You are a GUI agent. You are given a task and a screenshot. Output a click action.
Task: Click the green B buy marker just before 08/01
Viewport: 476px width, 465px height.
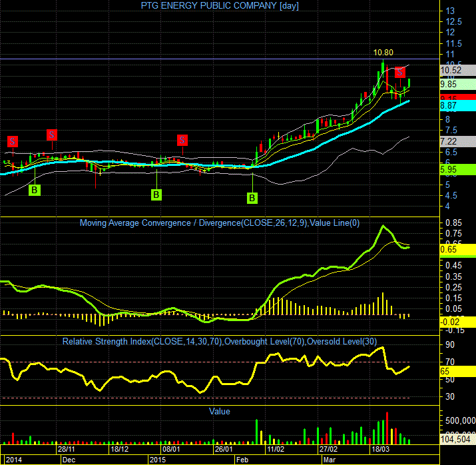[x=156, y=195]
